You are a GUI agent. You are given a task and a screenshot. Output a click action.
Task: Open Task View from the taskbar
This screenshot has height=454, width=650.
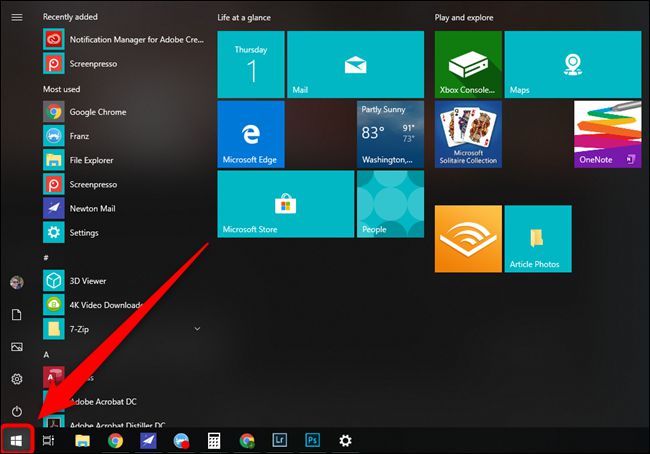coord(48,440)
